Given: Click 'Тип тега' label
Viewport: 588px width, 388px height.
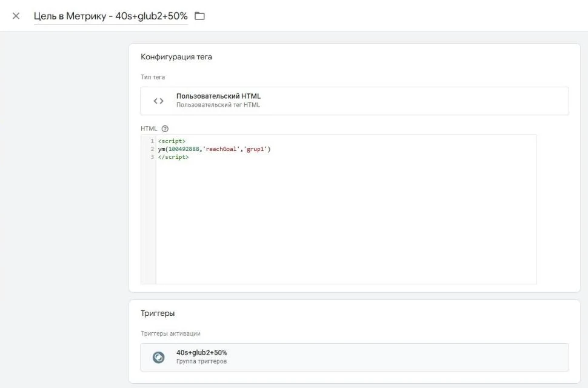Looking at the screenshot, I should click(153, 77).
